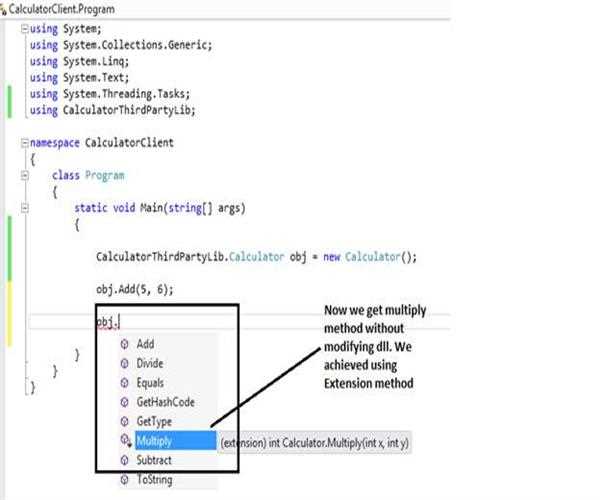Click the GetType method icon
The width and height of the screenshot is (600, 500).
(124, 421)
